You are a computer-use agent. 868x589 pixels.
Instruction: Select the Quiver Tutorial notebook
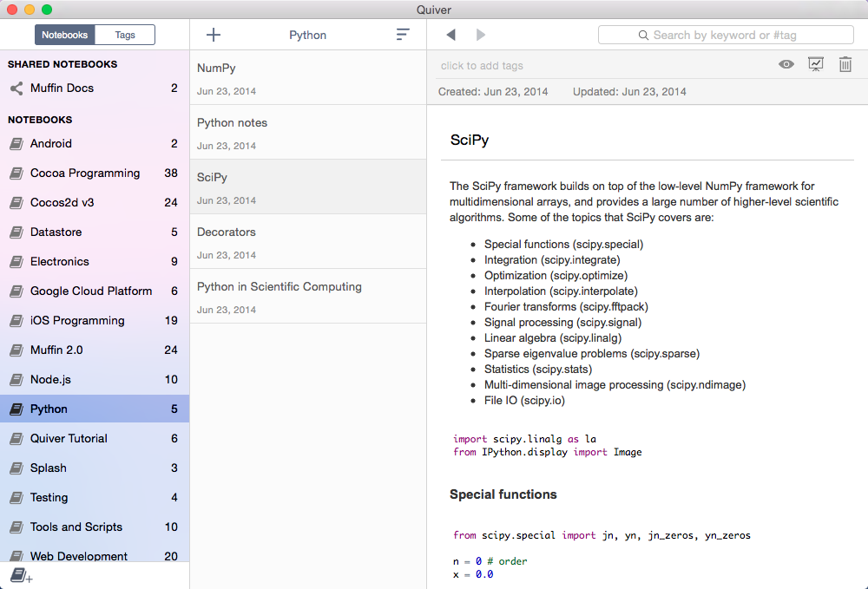[x=69, y=439]
